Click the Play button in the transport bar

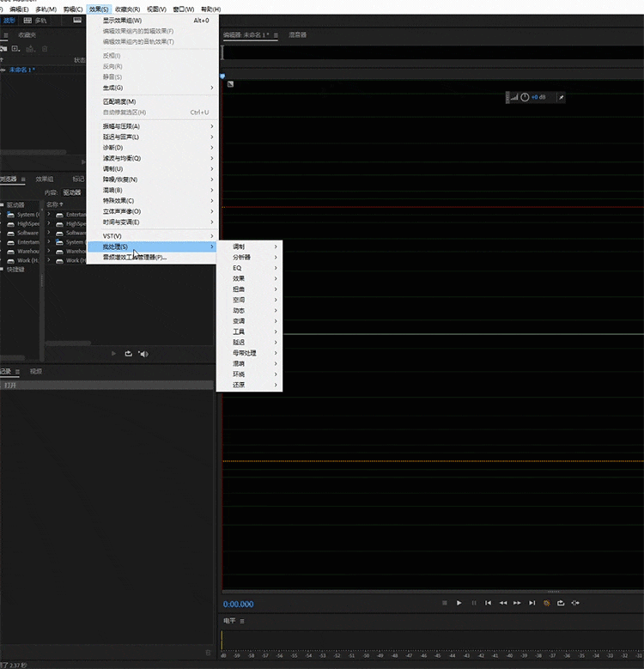(x=459, y=603)
